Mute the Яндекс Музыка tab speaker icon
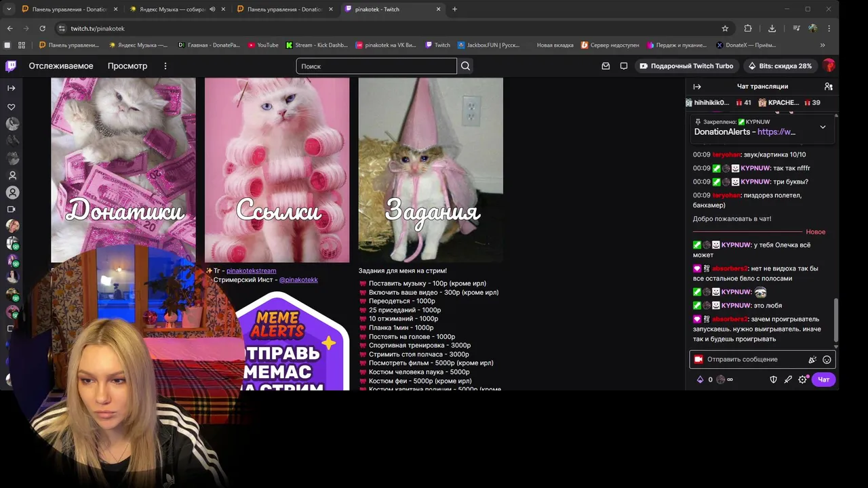The image size is (868, 488). pyautogui.click(x=212, y=9)
